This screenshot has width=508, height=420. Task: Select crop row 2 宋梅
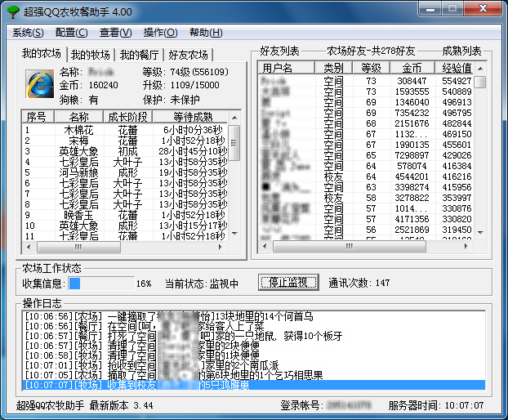tap(126, 141)
